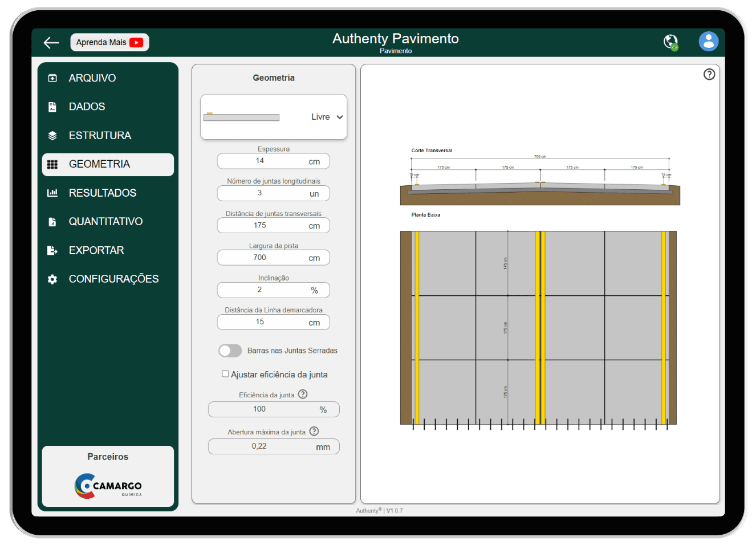Click the DADOS document icon
This screenshot has height=545, width=756.
pos(52,107)
